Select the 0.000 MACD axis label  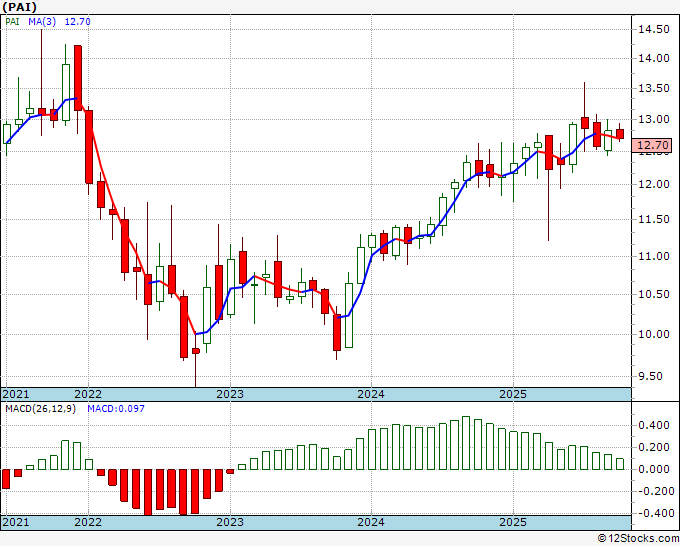point(654,469)
